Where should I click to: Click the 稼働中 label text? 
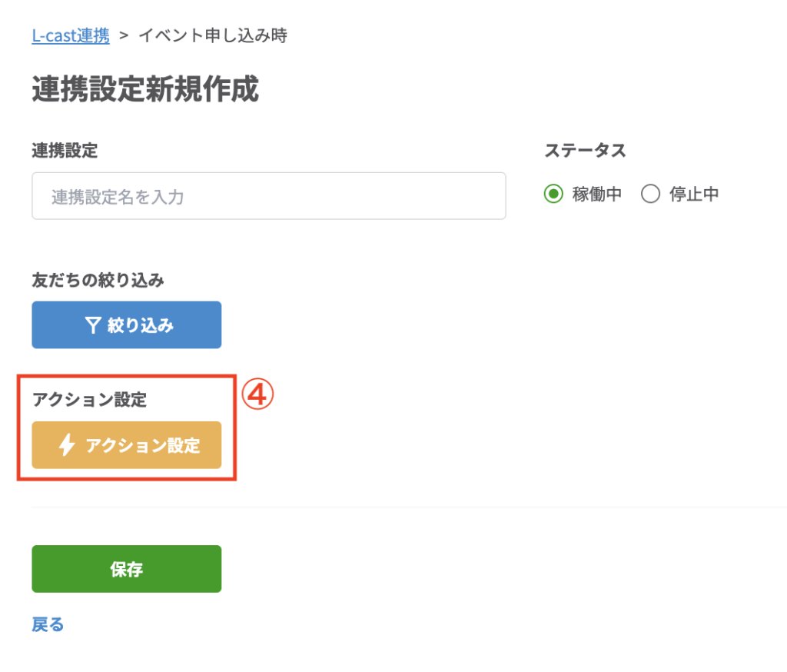(596, 195)
